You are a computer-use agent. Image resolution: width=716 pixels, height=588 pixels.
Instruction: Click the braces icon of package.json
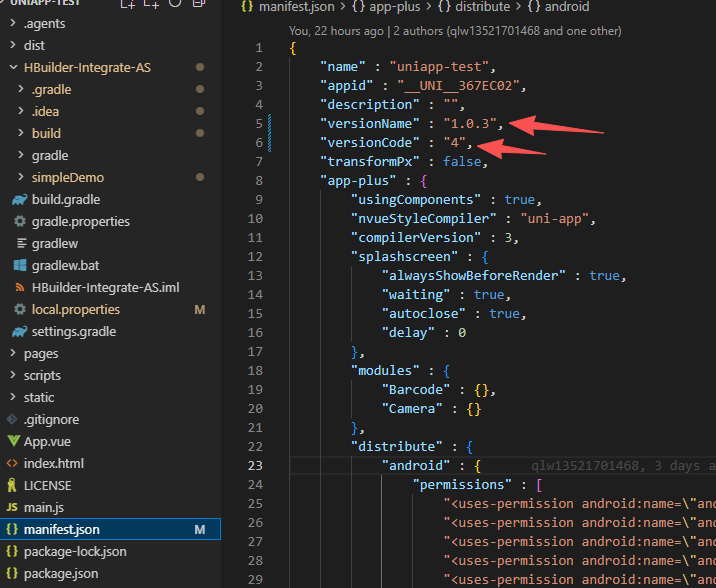12,573
